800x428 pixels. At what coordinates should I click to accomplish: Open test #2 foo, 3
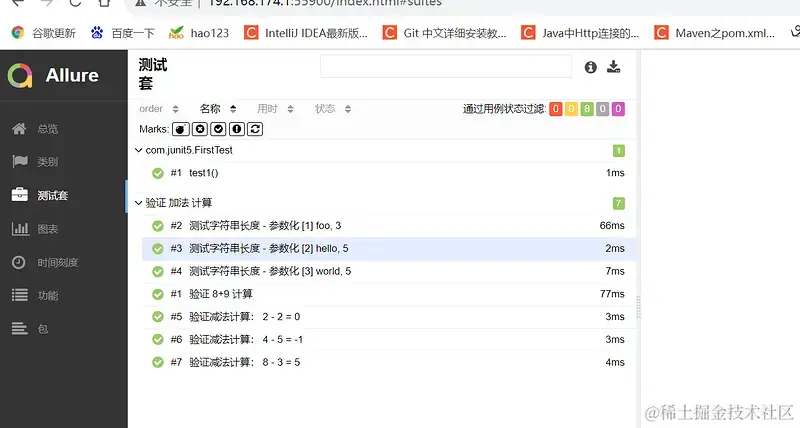coord(389,225)
